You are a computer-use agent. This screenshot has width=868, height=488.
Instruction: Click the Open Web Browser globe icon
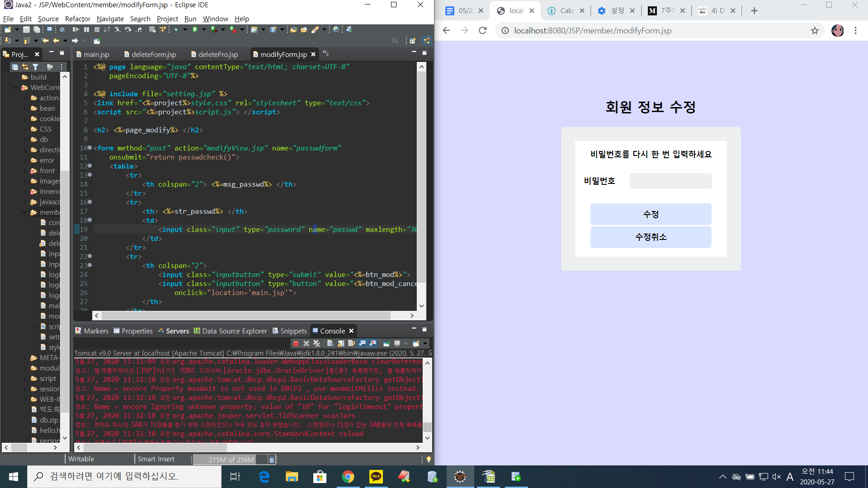336,29
